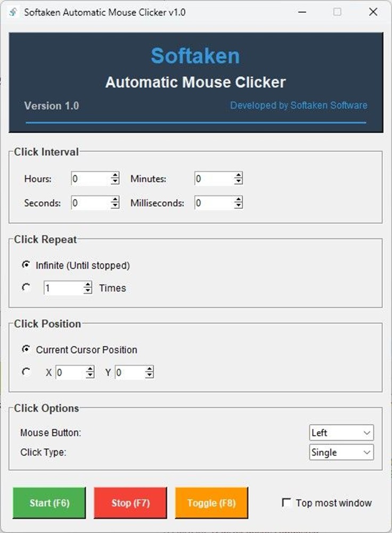Select Infinite (Until stopped) radio option
The image size is (392, 533).
(x=26, y=265)
